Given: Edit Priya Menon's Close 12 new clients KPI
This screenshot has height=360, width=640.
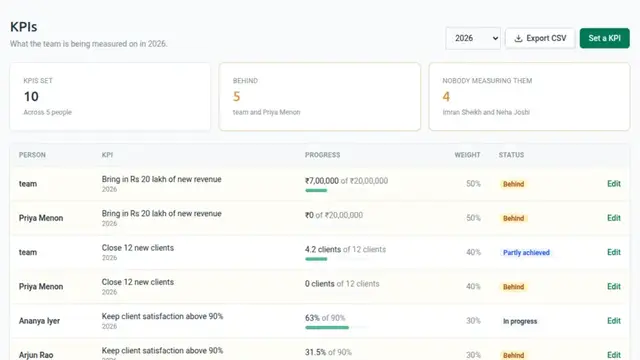Looking at the screenshot, I should point(613,287).
